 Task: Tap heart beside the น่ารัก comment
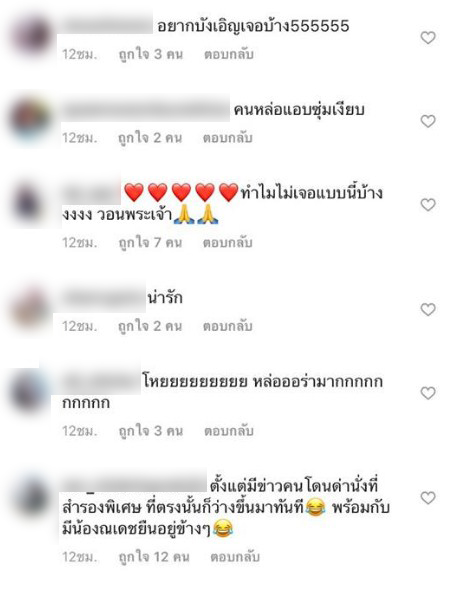pyautogui.click(x=428, y=310)
